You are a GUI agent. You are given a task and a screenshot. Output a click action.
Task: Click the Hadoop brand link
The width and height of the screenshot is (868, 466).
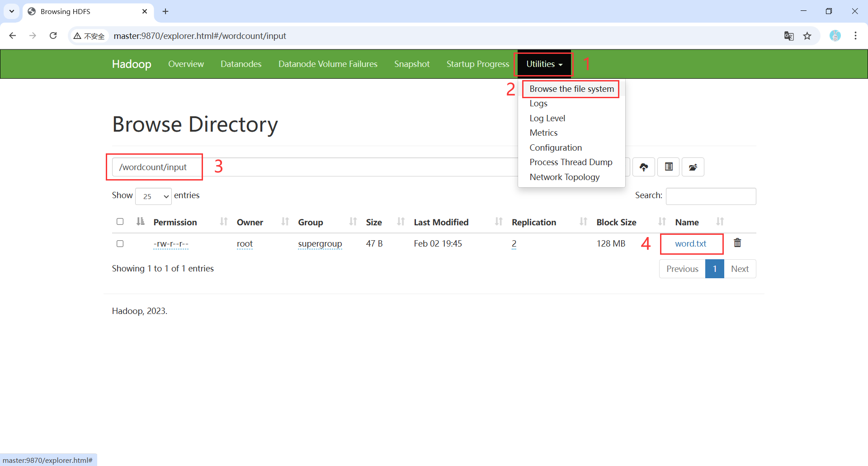[x=132, y=64]
